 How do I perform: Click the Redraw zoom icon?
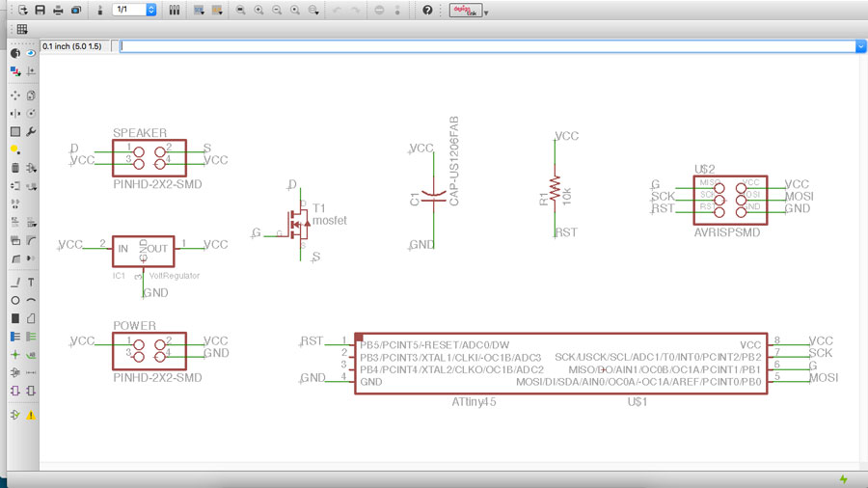295,10
